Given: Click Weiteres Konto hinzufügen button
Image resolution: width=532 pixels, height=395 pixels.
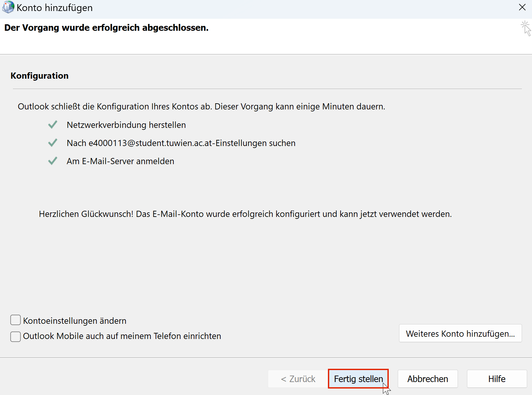Looking at the screenshot, I should pos(460,333).
